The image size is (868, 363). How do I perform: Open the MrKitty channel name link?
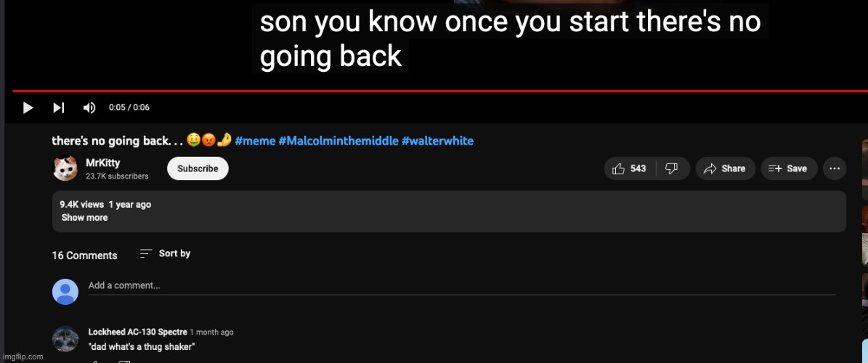(x=103, y=163)
